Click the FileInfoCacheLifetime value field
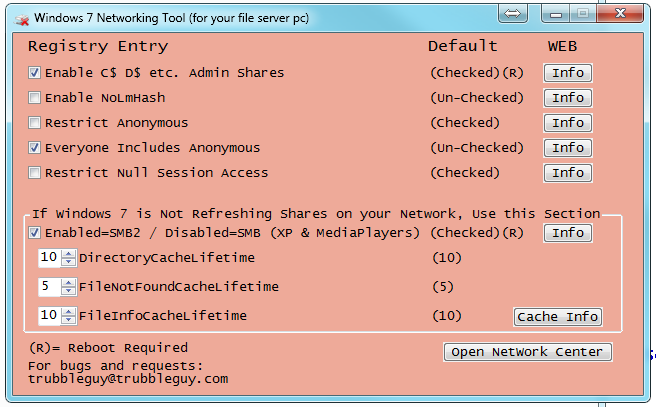The image size is (656, 407). [x=49, y=316]
